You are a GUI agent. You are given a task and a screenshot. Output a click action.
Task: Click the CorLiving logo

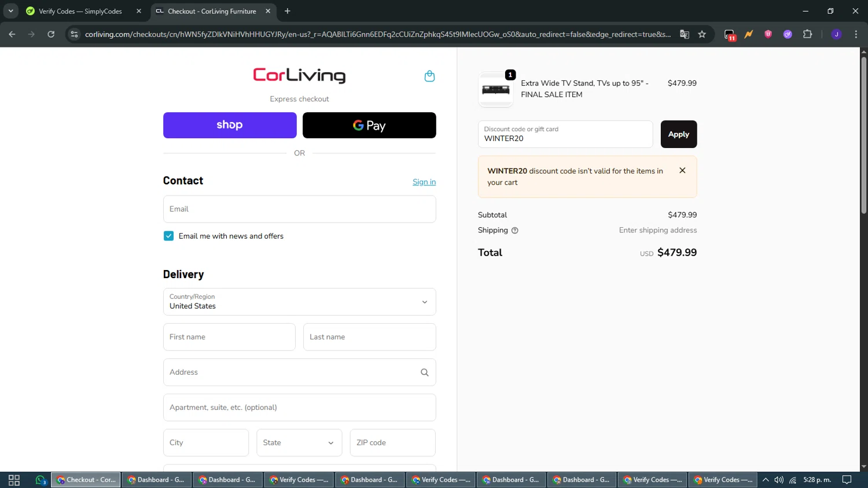(x=299, y=75)
